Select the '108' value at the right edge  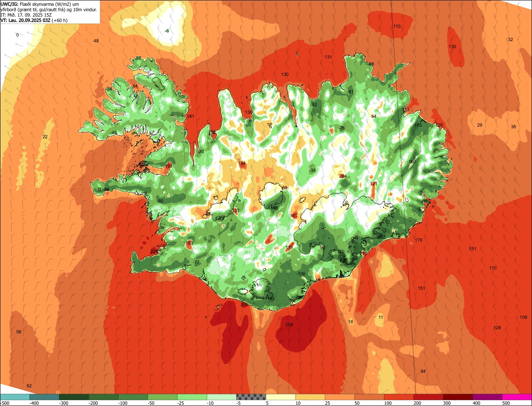point(523,317)
